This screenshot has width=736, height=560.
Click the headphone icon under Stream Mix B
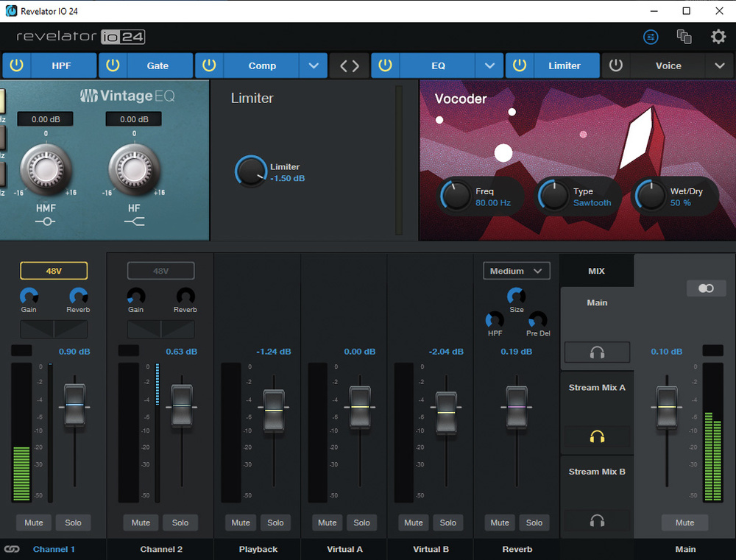pyautogui.click(x=597, y=521)
